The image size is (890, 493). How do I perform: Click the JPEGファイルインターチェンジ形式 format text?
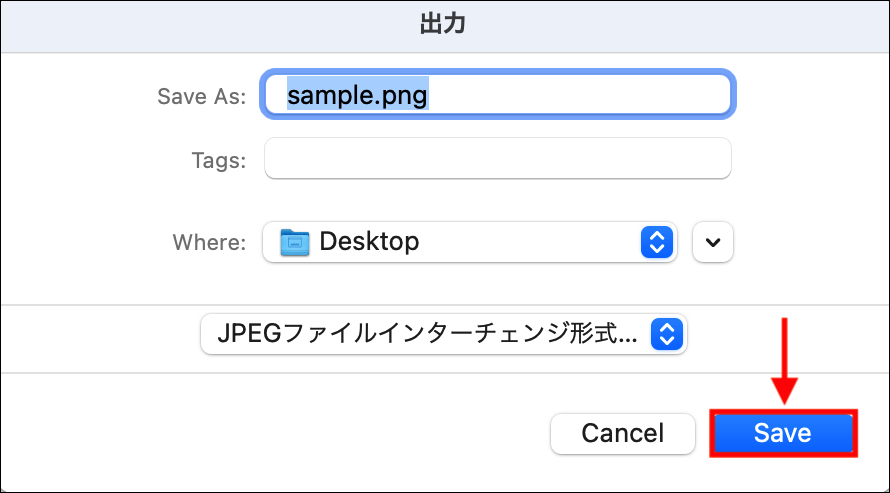(x=427, y=334)
